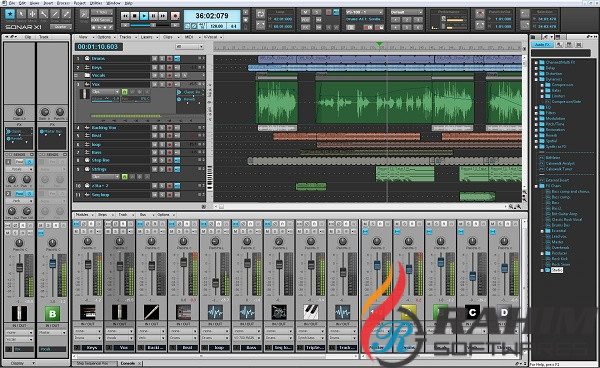Image resolution: width=600 pixels, height=368 pixels.
Task: Click the Clip tab in inspector
Action: tap(28, 37)
